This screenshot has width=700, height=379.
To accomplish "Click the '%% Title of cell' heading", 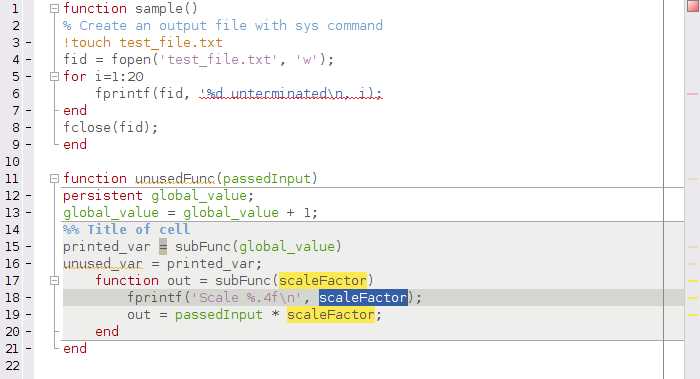I will point(126,229).
